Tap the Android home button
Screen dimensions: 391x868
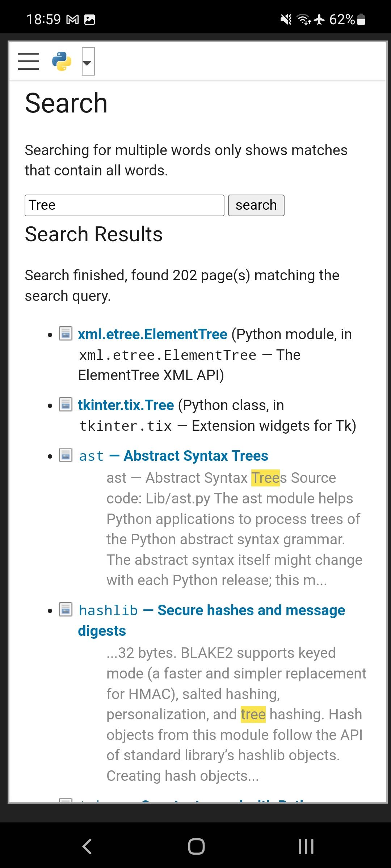point(196,846)
